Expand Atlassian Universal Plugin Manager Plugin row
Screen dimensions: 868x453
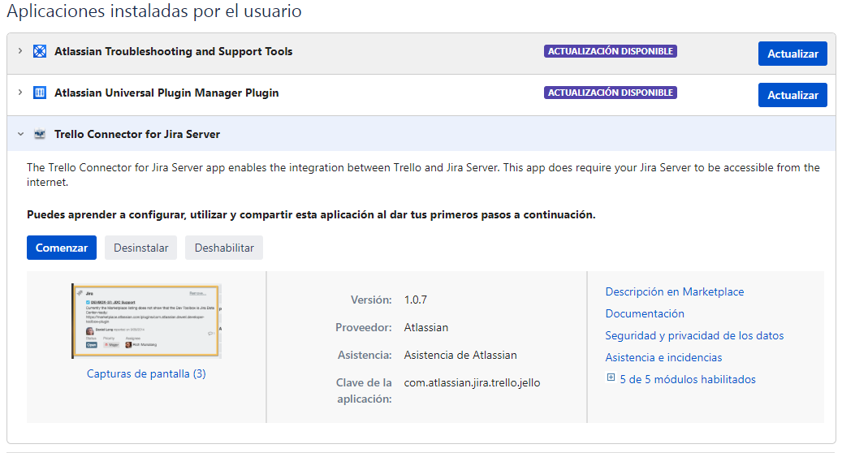click(x=20, y=93)
